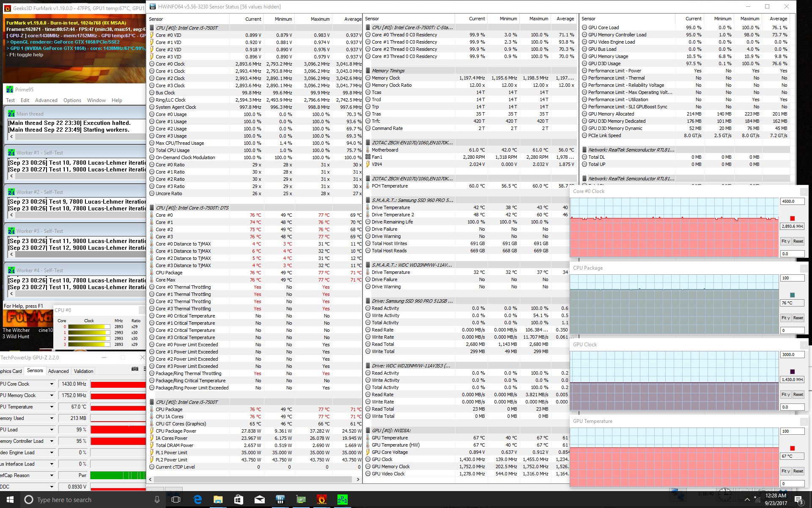Switch to the Sensors tab in GPU-Z
The width and height of the screenshot is (812, 508).
tap(35, 370)
